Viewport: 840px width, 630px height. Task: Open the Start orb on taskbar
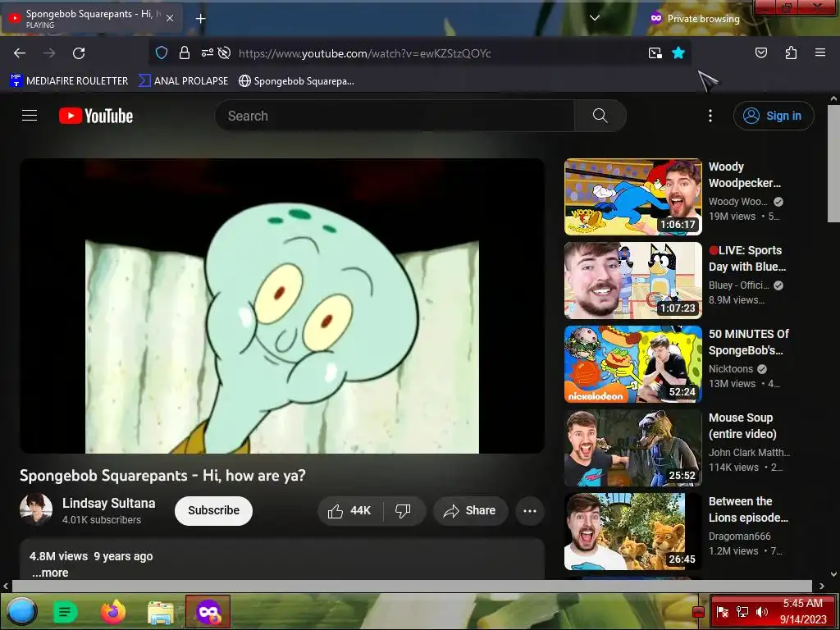coord(21,611)
